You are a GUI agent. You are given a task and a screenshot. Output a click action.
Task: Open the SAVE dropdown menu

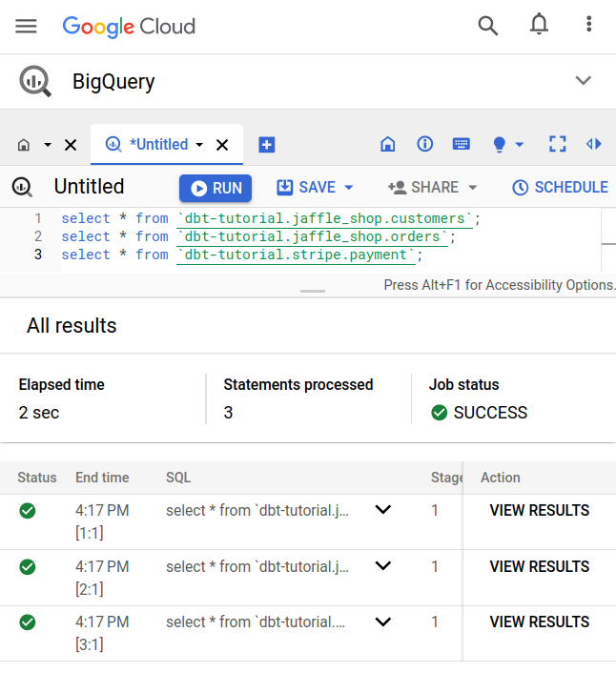tap(349, 188)
